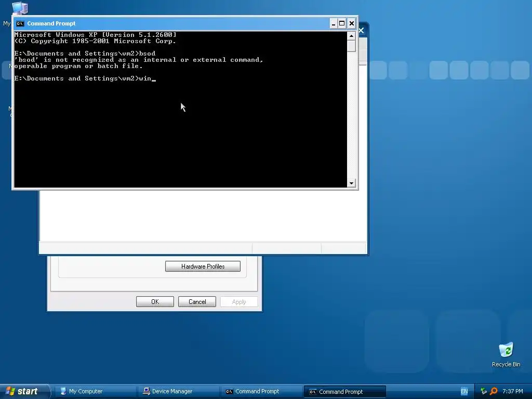Viewport: 532px width, 399px height.
Task: Click the Command Prompt vertical scrollbar thumb
Action: click(351, 46)
